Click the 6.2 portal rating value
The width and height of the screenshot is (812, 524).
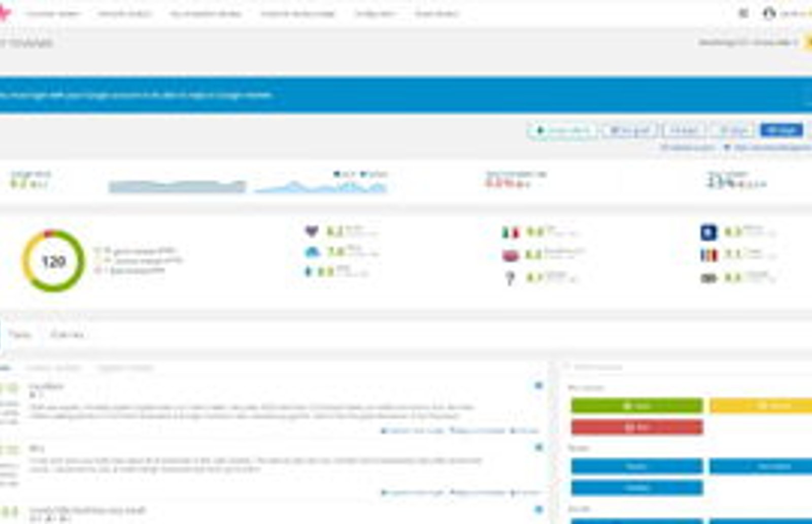334,232
